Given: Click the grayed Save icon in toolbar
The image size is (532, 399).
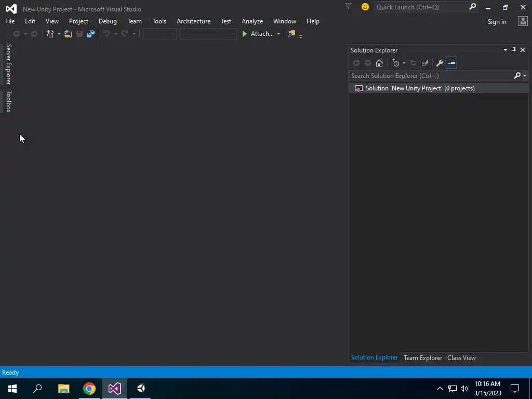Looking at the screenshot, I should click(79, 34).
